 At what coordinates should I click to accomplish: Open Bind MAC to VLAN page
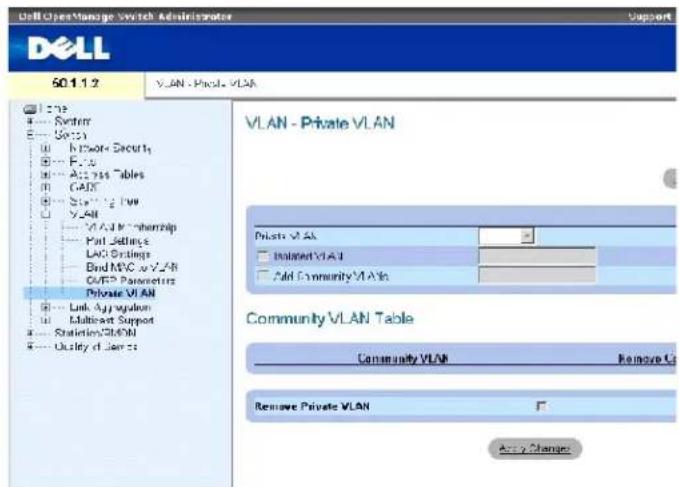click(132, 267)
